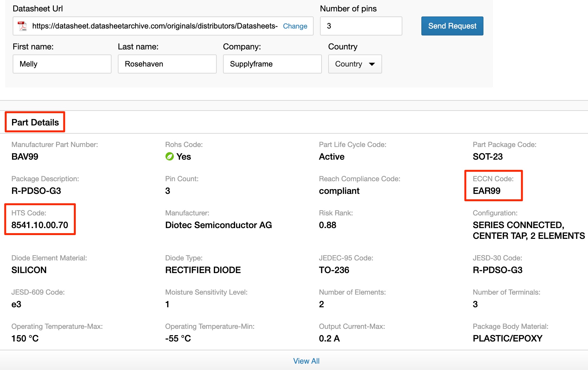
Task: Click the SERIES CONNECTED configuration value
Action: click(x=529, y=230)
